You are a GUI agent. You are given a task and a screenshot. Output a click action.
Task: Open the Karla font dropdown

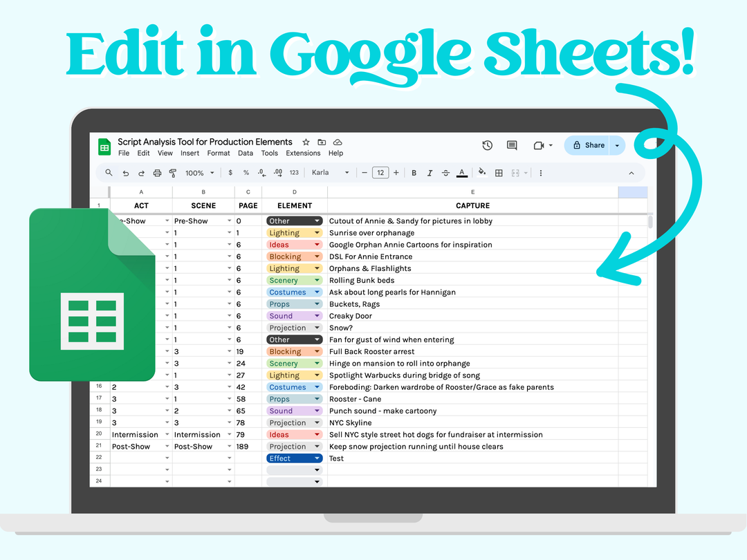coord(330,173)
